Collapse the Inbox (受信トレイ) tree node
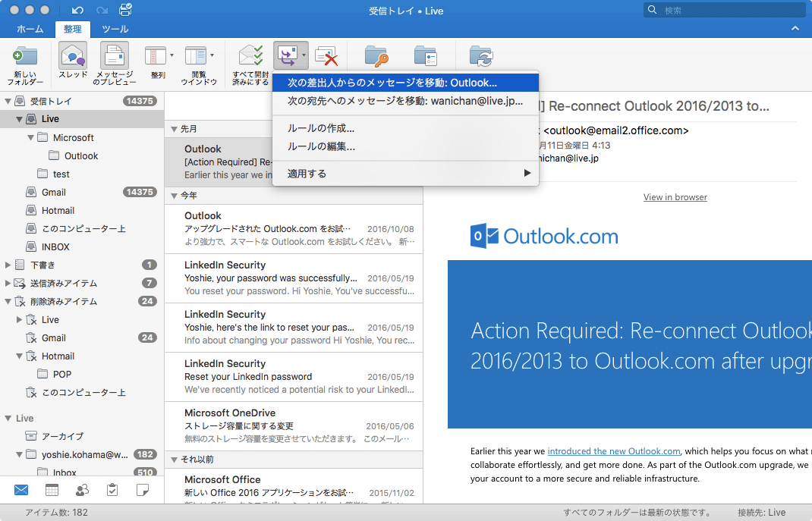The width and height of the screenshot is (812, 521). [x=8, y=102]
